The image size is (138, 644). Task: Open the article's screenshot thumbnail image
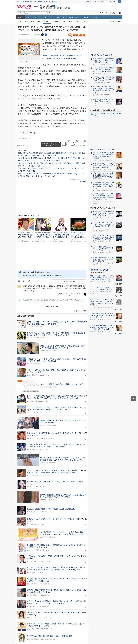(29, 49)
